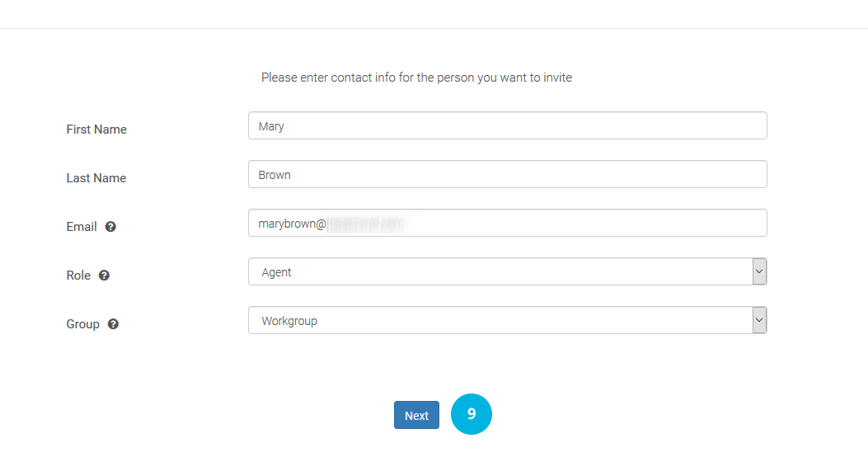The height and width of the screenshot is (476, 868).
Task: Show the Group help tooltip icon
Action: coord(113,324)
